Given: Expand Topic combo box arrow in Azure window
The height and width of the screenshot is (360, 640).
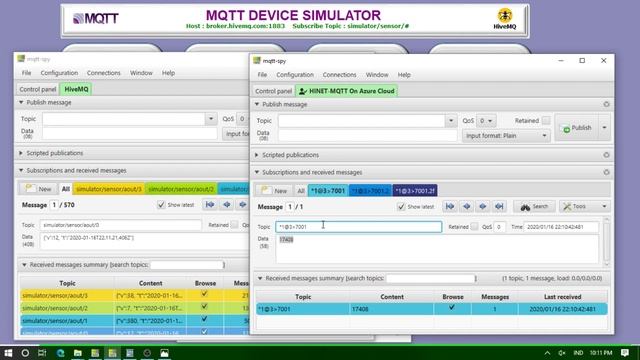Looking at the screenshot, I should pos(451,121).
